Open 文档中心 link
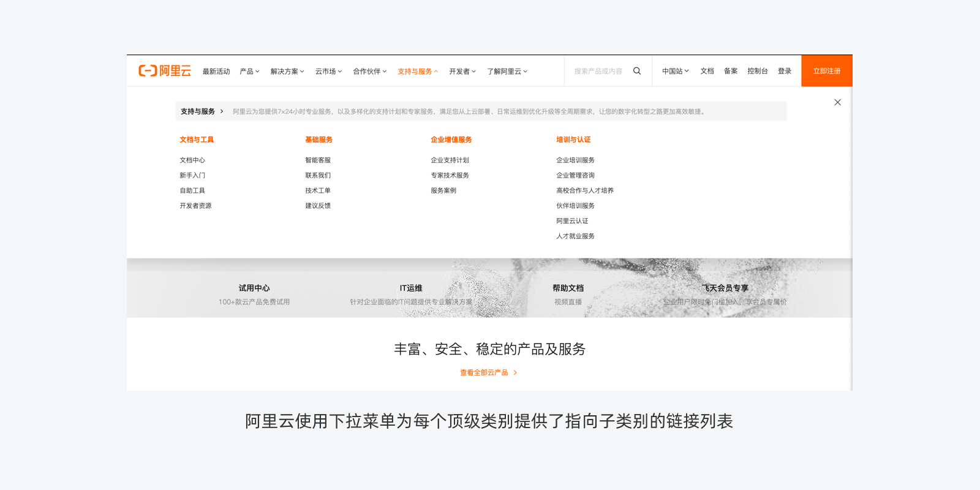Viewport: 980px width, 490px height. point(192,160)
